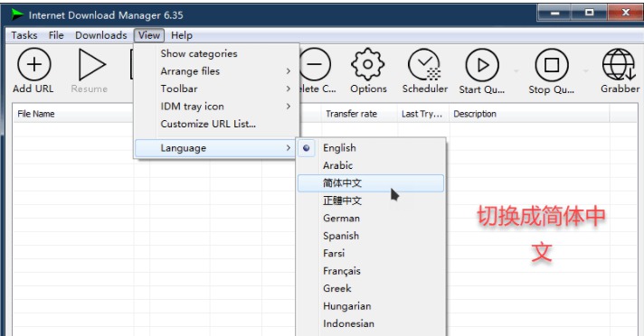Select Arabic language
644x336 pixels.
point(371,166)
